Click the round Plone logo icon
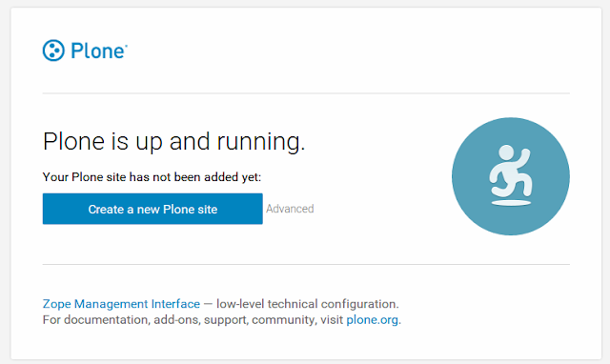This screenshot has width=610, height=364. pos(53,51)
